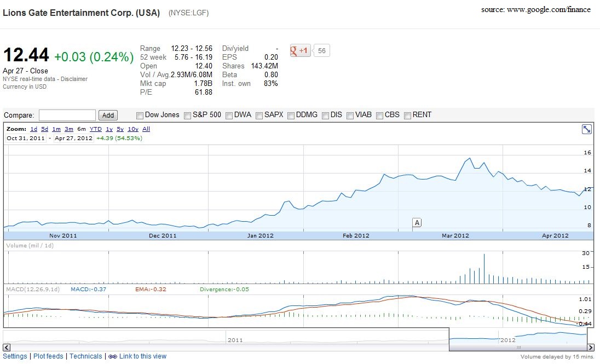Click the left scroll arrow below the chart
600x364 pixels.
[x=7, y=348]
